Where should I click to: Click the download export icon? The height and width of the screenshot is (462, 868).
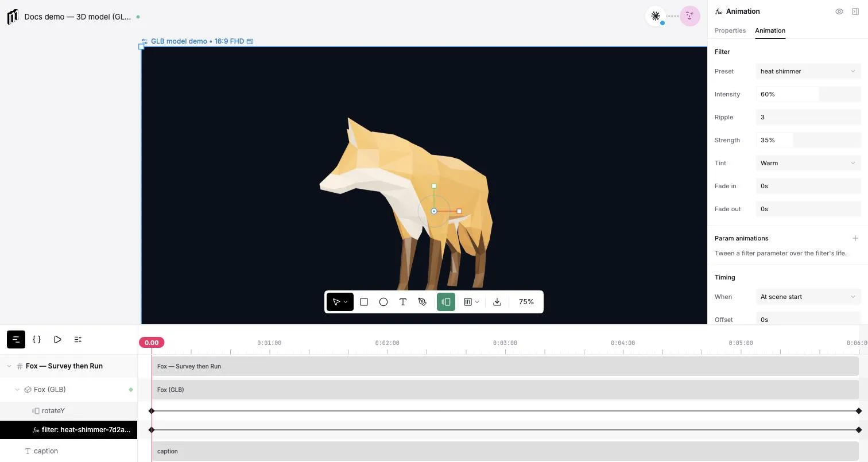coord(497,302)
